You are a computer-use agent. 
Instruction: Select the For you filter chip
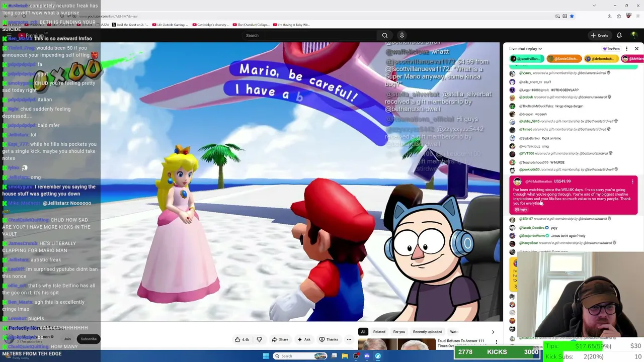tap(399, 332)
